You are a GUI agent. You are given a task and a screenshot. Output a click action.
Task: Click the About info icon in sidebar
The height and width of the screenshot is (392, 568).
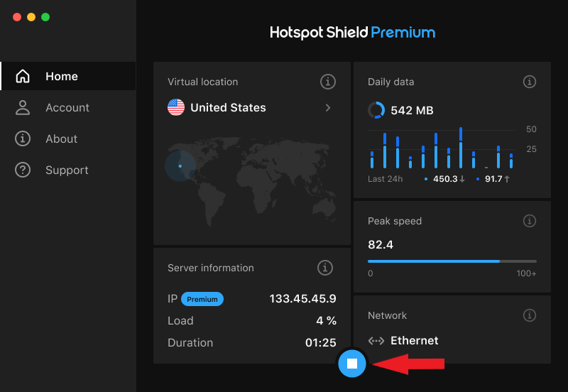23,138
